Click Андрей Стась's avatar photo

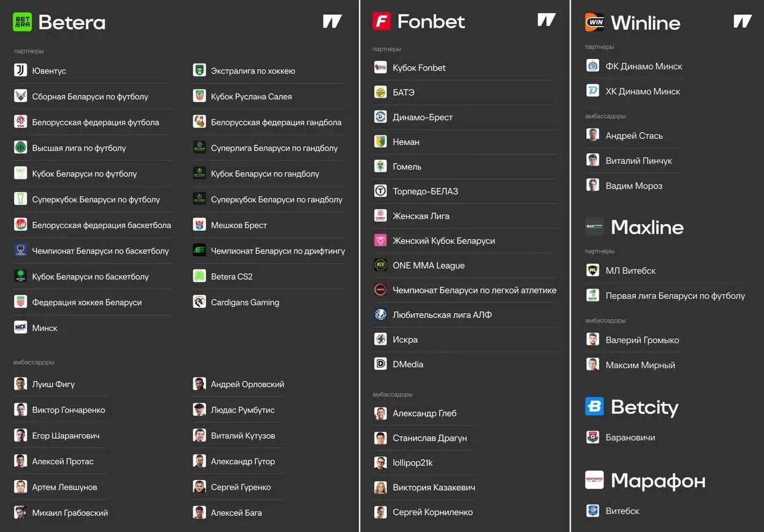click(593, 135)
